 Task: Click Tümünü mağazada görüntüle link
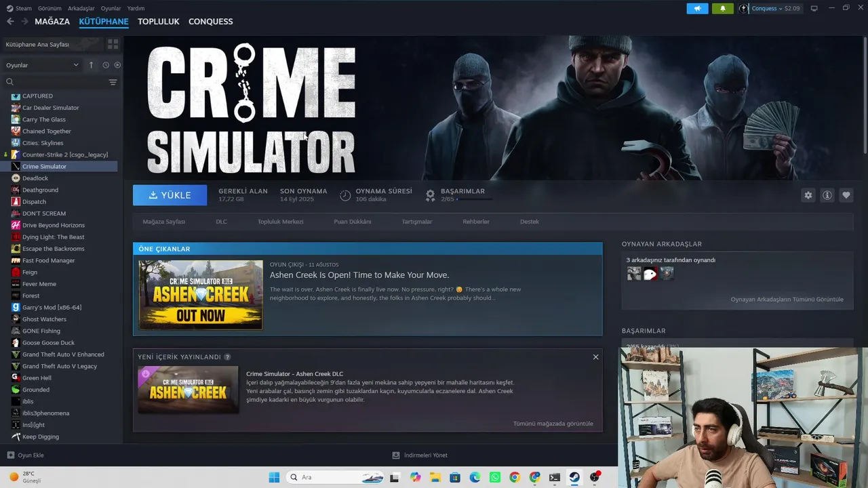[553, 424]
